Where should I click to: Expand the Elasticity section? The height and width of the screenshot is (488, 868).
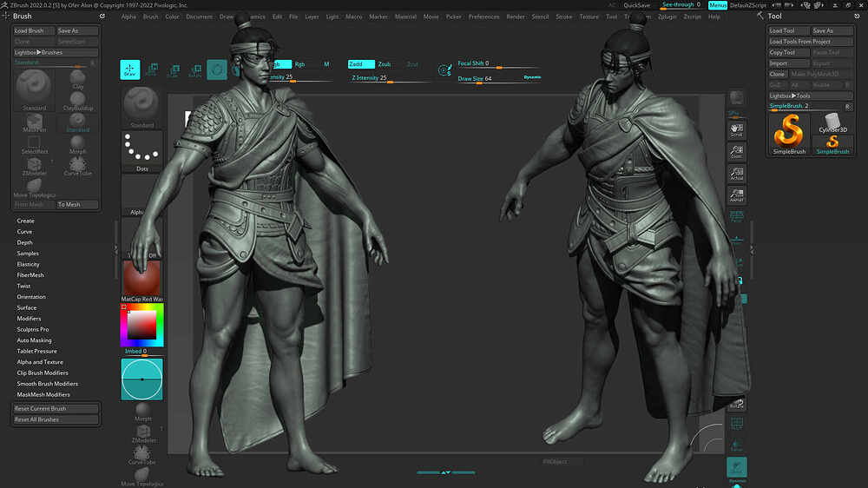point(29,264)
